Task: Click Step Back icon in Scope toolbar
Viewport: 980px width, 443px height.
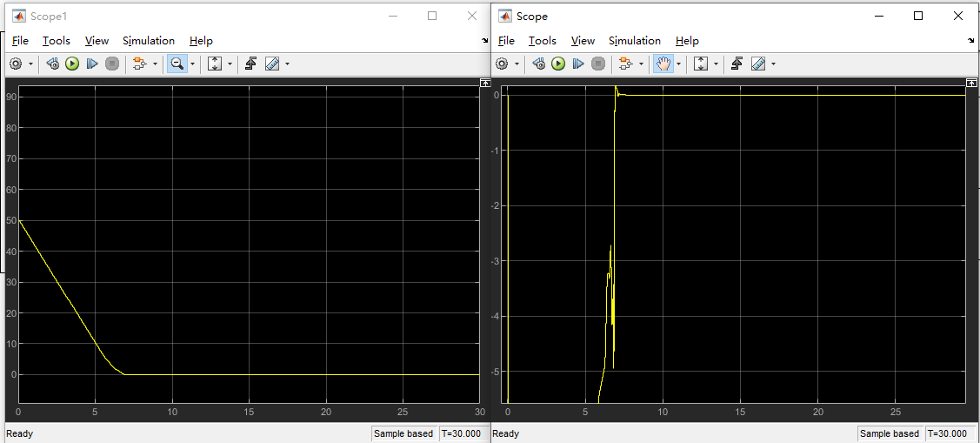Action: point(539,64)
